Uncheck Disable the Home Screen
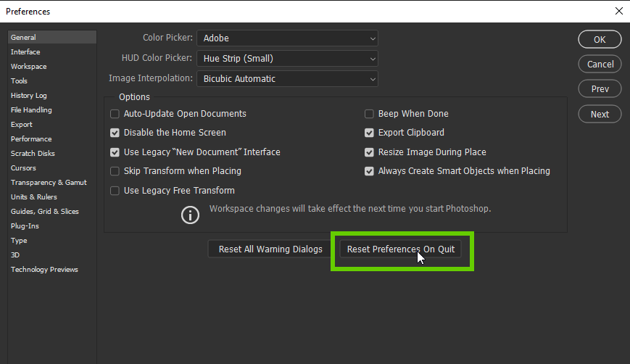The height and width of the screenshot is (364, 630). 115,133
